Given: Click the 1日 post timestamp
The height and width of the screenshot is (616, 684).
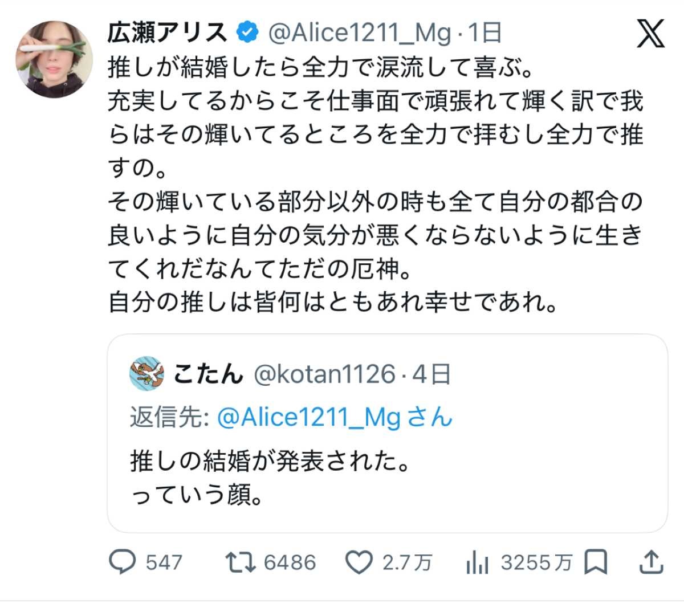Looking at the screenshot, I should click(x=485, y=33).
